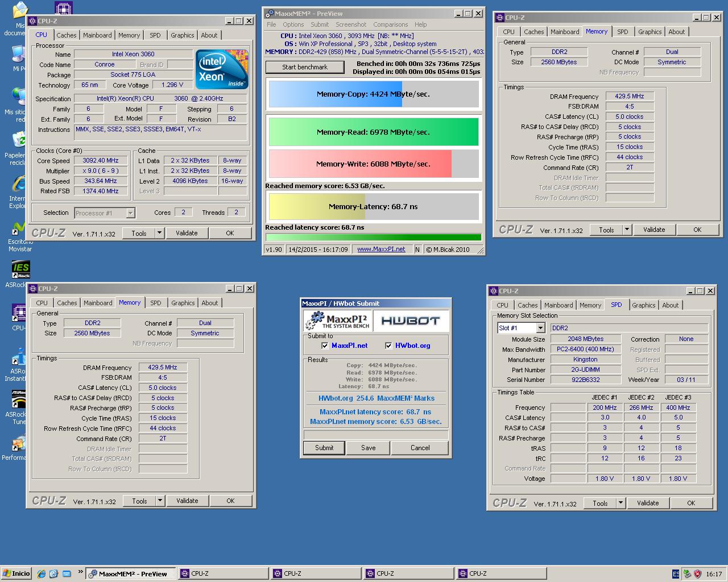Click Save button in HWbot Submit dialog
Screen dimensions: 728x582
[368, 448]
